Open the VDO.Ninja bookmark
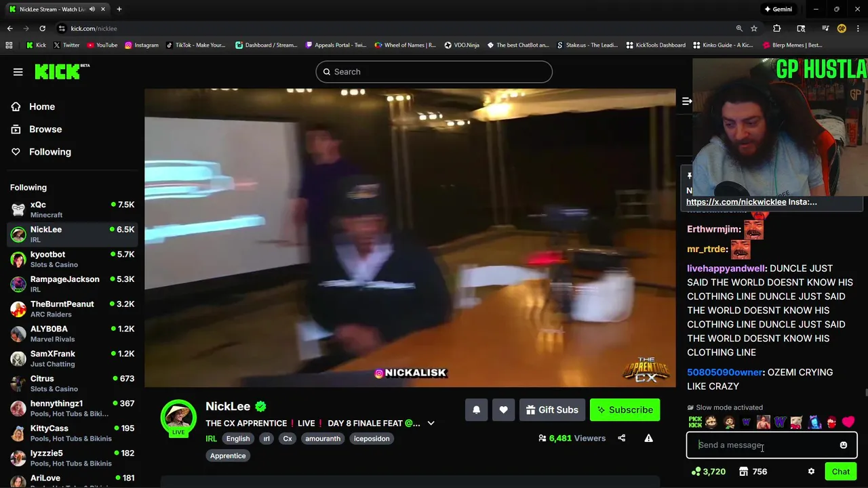 462,45
